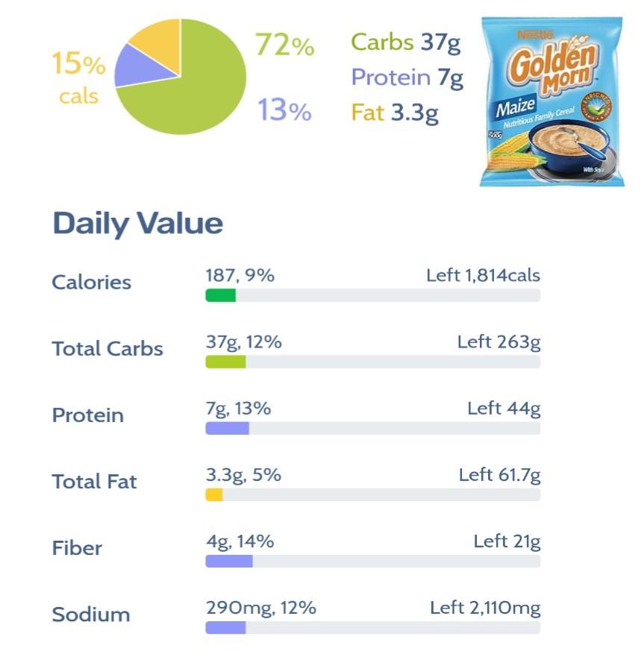
Task: Select the Fat 3.3g legend entry
Action: (395, 113)
